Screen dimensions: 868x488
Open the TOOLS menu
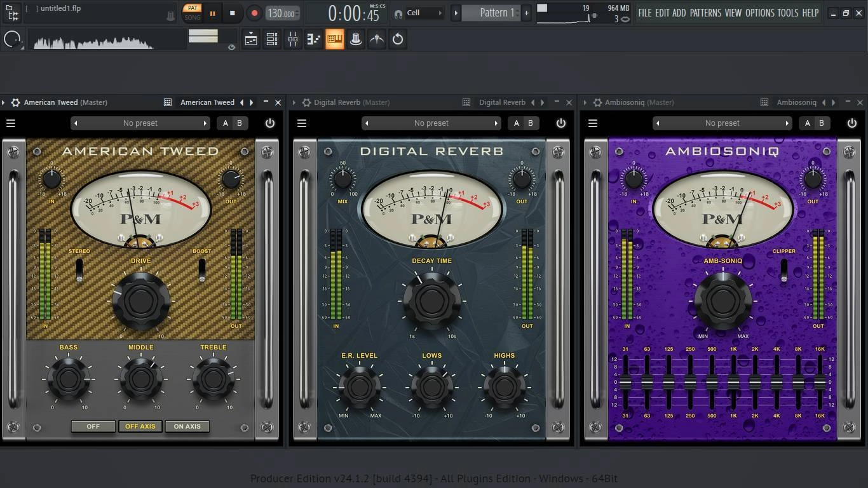(x=788, y=13)
